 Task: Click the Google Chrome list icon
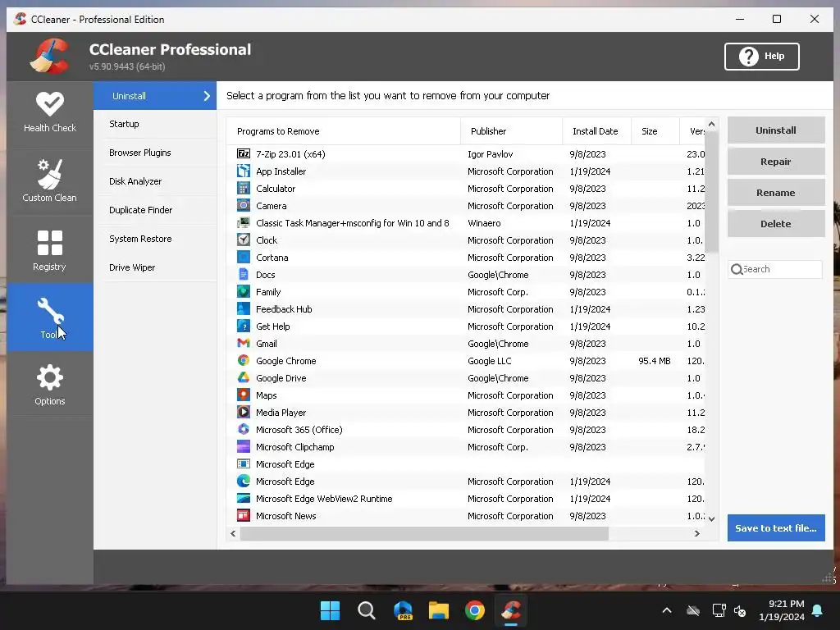pyautogui.click(x=243, y=360)
